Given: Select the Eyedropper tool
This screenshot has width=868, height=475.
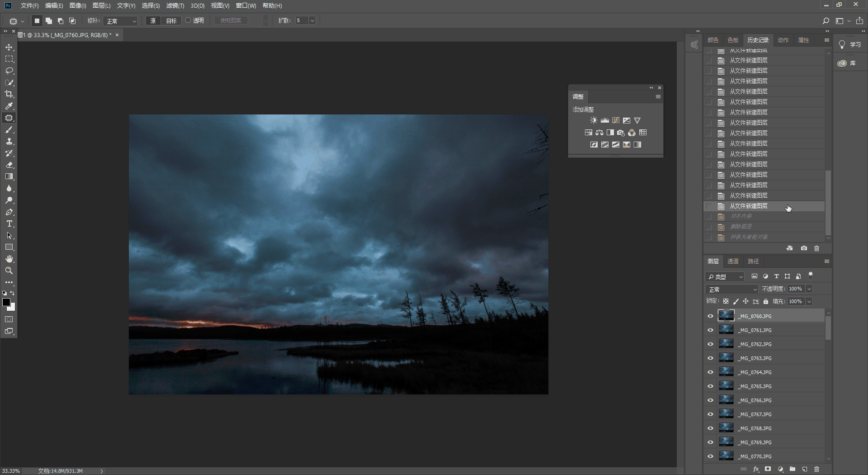Looking at the screenshot, I should pyautogui.click(x=9, y=106).
